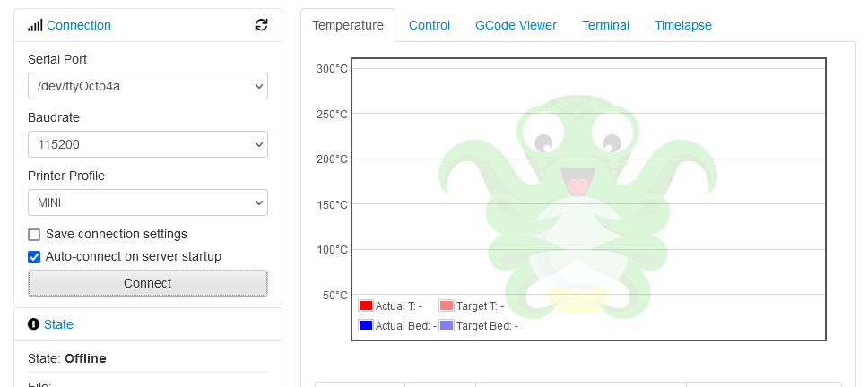This screenshot has height=387, width=868.
Task: Open the Serial Port dropdown
Action: click(x=148, y=86)
